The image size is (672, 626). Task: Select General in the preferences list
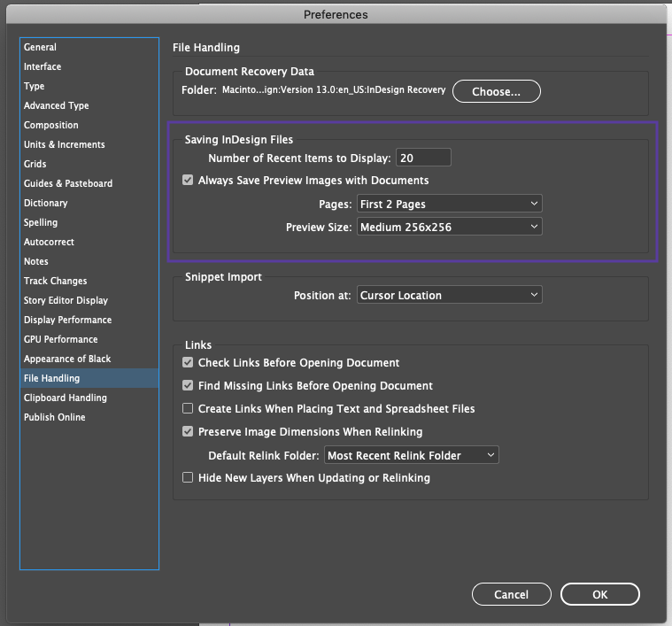pyautogui.click(x=41, y=48)
